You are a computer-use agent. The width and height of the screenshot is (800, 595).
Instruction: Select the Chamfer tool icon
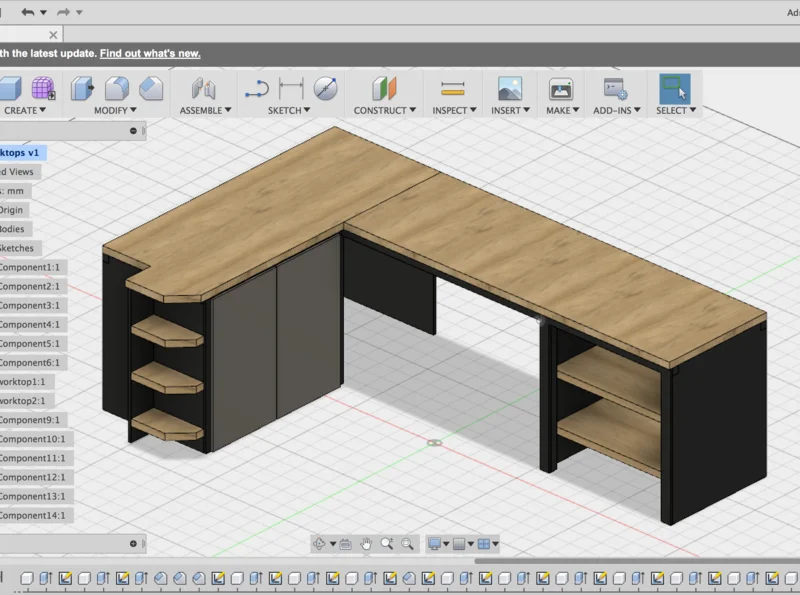151,88
